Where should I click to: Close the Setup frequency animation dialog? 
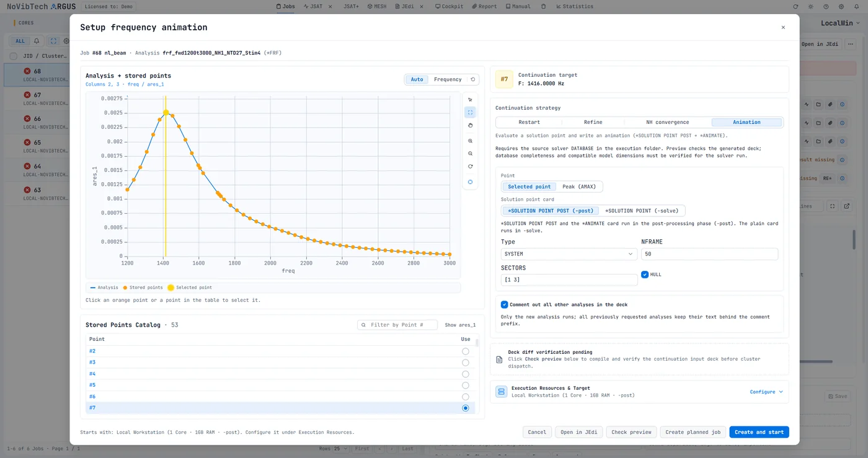(x=783, y=27)
